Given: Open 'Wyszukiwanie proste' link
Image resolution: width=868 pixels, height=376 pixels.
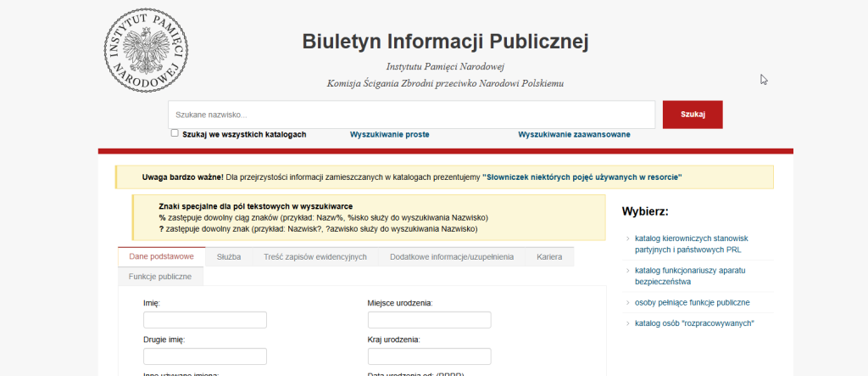Looking at the screenshot, I should click(390, 135).
